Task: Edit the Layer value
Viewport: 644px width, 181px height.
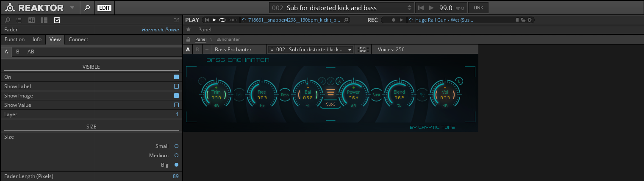Action: [x=177, y=114]
